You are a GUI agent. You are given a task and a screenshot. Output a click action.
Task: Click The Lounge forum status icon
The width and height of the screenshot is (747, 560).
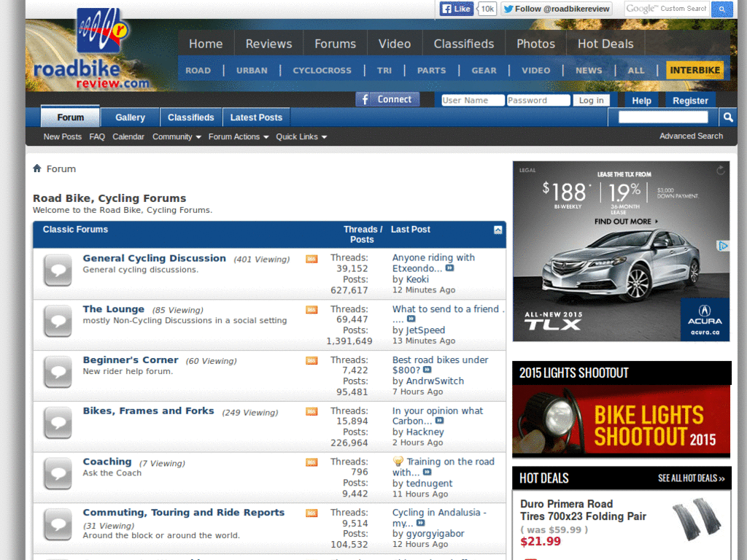point(58,321)
